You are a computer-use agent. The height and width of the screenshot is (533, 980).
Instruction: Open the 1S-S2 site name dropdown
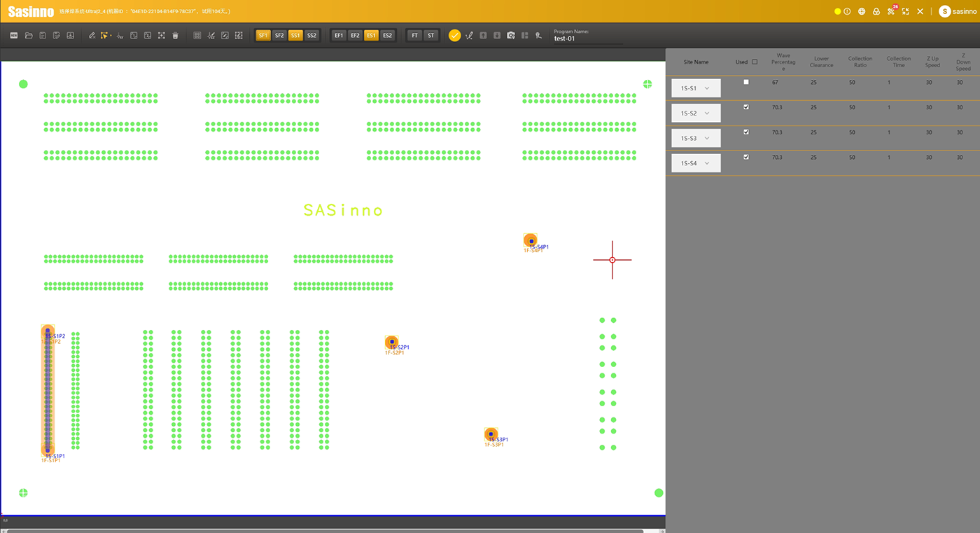[696, 113]
